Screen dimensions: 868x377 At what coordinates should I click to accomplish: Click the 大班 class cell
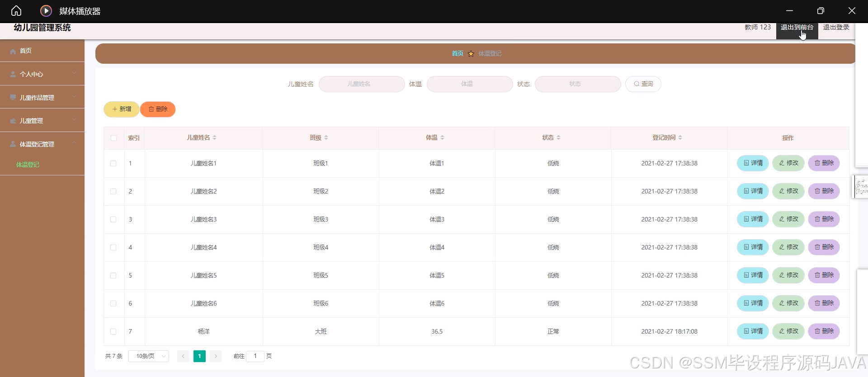tap(321, 331)
